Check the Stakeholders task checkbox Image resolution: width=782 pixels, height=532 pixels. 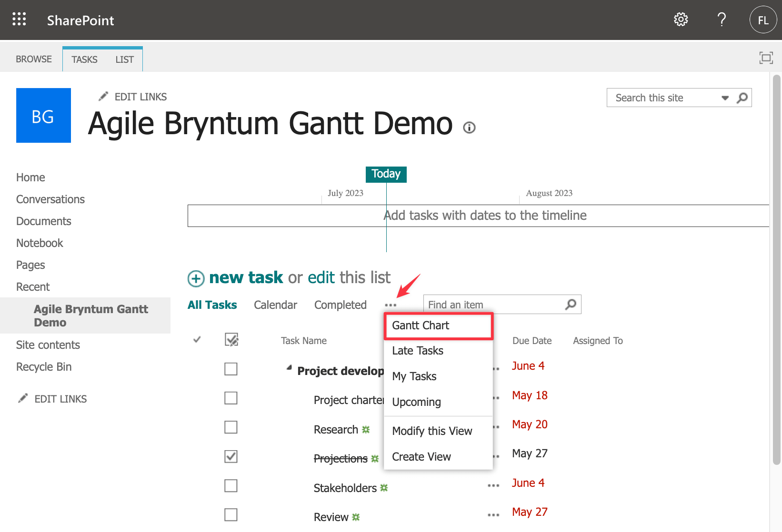coord(231,486)
